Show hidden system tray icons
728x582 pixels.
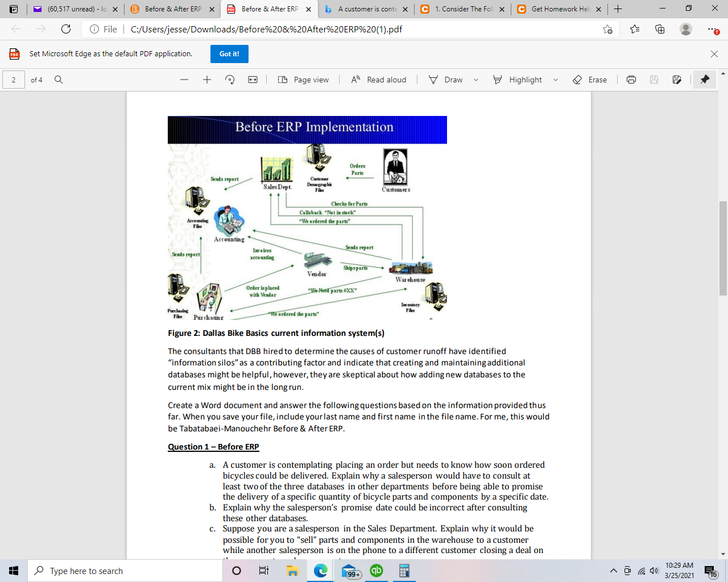(x=613, y=571)
